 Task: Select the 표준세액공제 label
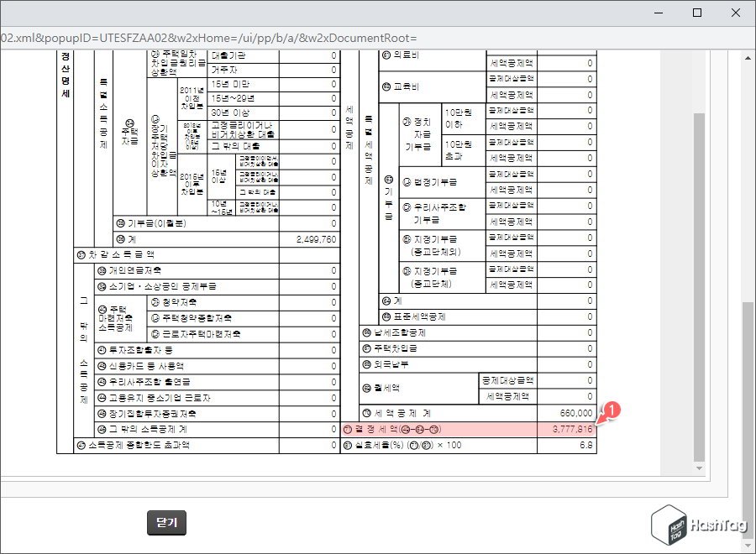tap(413, 317)
